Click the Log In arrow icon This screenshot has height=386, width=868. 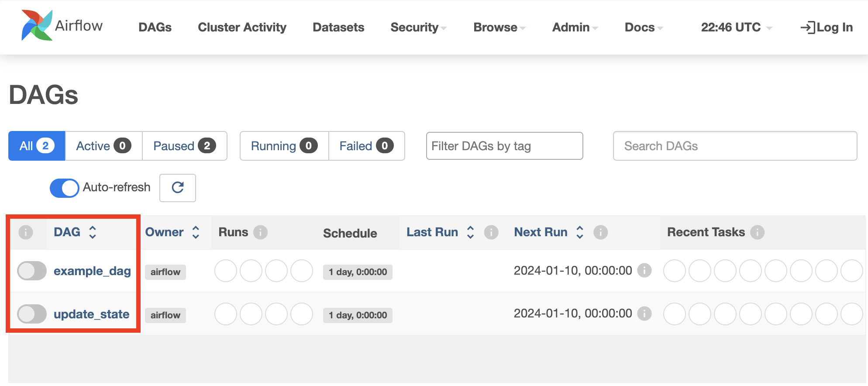tap(807, 28)
